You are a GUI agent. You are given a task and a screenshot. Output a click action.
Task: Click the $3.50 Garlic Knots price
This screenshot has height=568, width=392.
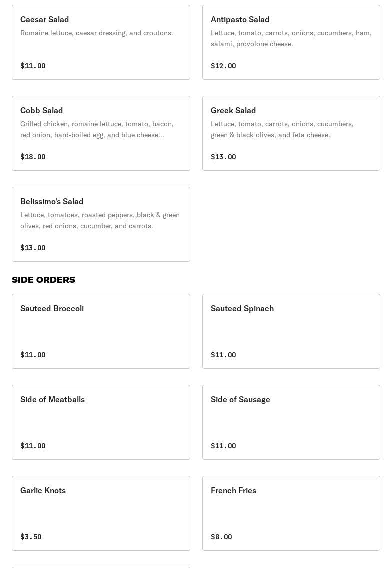pyautogui.click(x=31, y=537)
